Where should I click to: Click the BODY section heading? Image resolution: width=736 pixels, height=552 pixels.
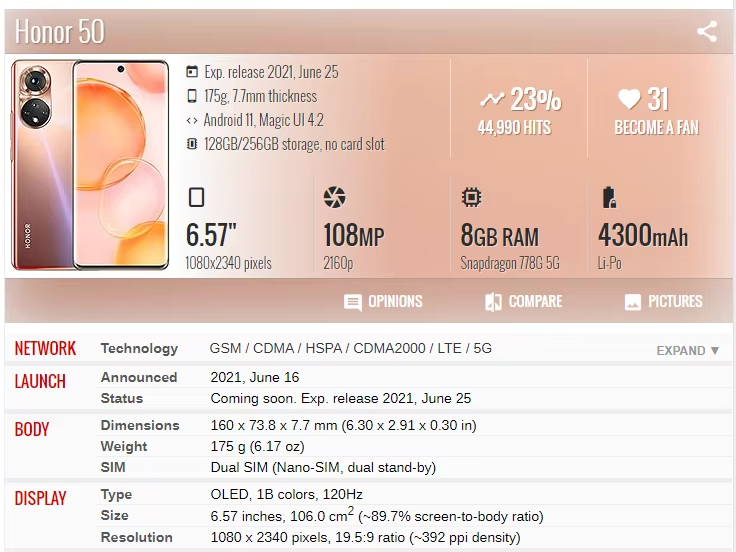(32, 429)
